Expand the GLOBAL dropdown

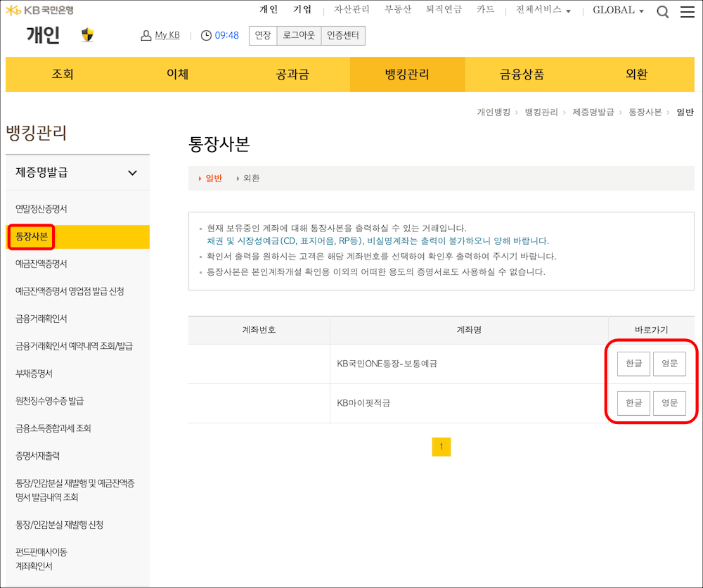click(618, 10)
